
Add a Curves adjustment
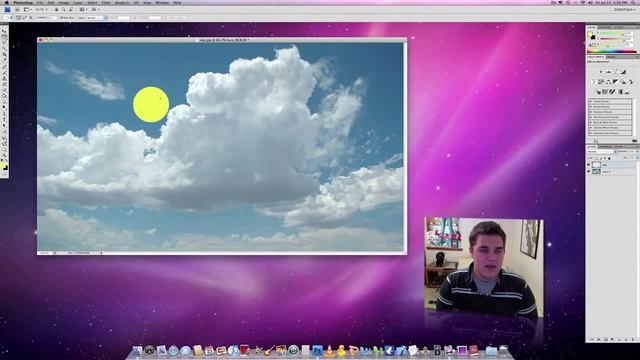click(x=616, y=71)
